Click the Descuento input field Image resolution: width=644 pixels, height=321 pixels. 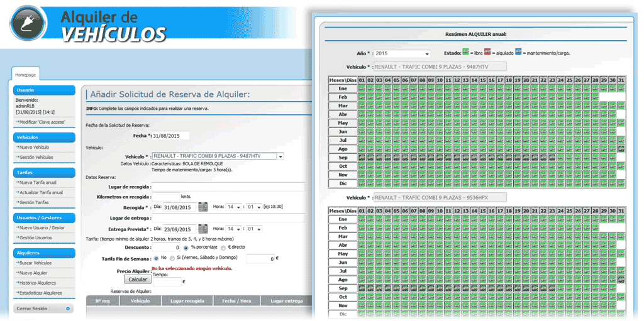(x=166, y=248)
